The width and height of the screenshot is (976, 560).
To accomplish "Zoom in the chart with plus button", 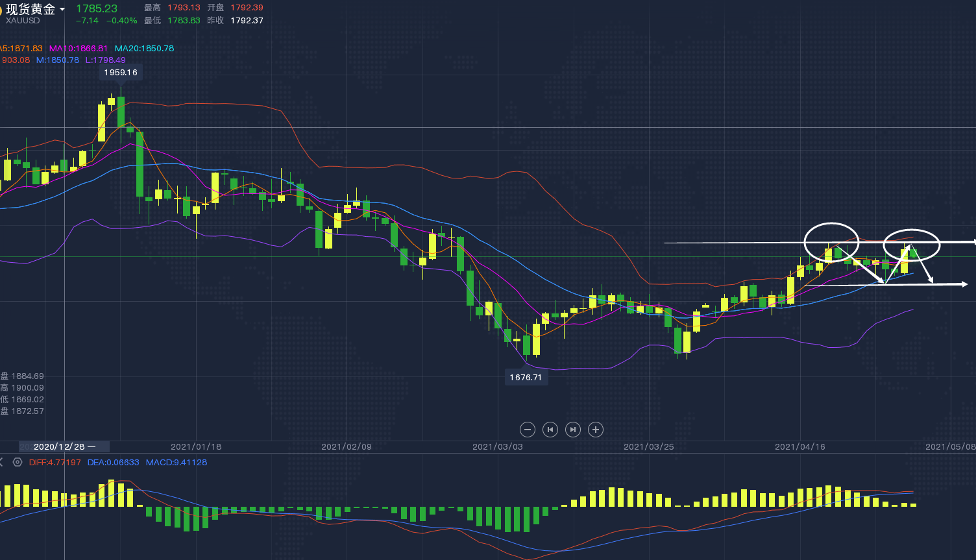I will [596, 430].
